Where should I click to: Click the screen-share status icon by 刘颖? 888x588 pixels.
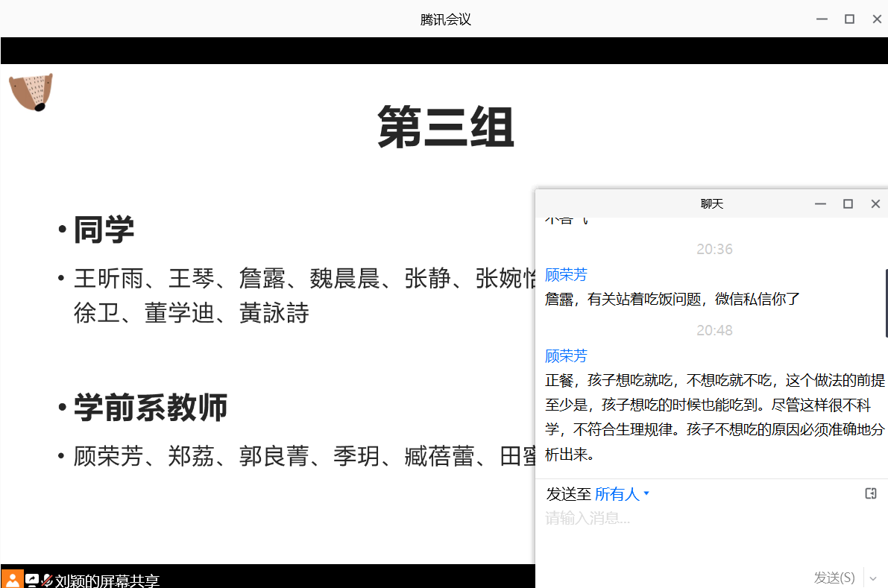[32, 580]
